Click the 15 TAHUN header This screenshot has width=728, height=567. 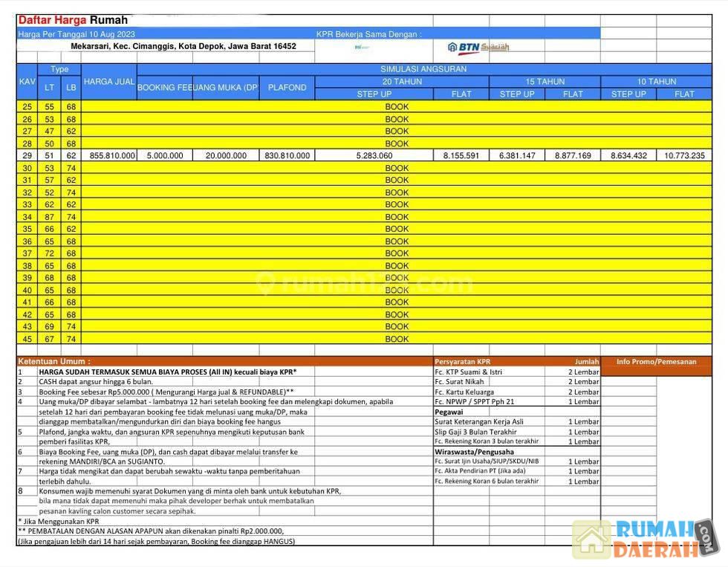pos(545,82)
